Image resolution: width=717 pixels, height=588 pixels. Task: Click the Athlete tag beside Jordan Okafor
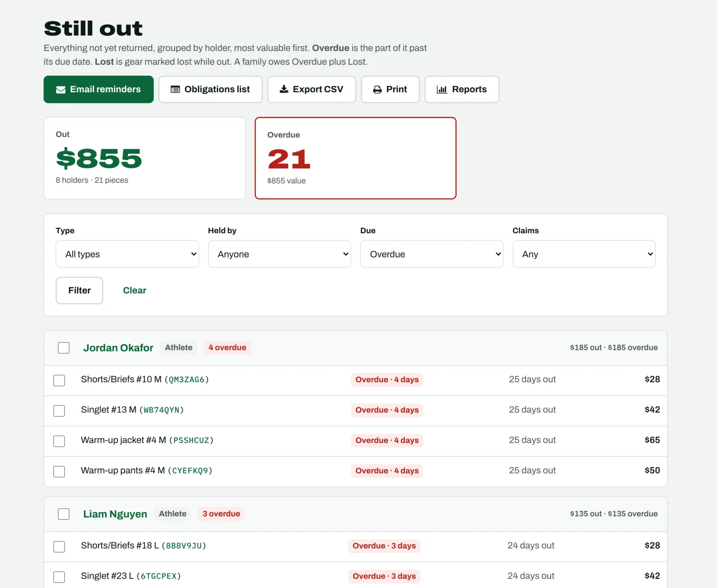(178, 348)
